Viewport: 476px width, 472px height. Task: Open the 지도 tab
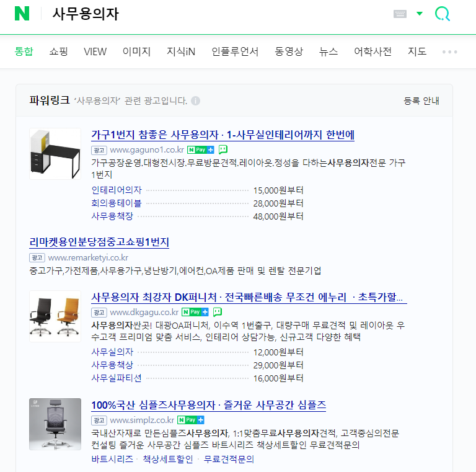[417, 51]
